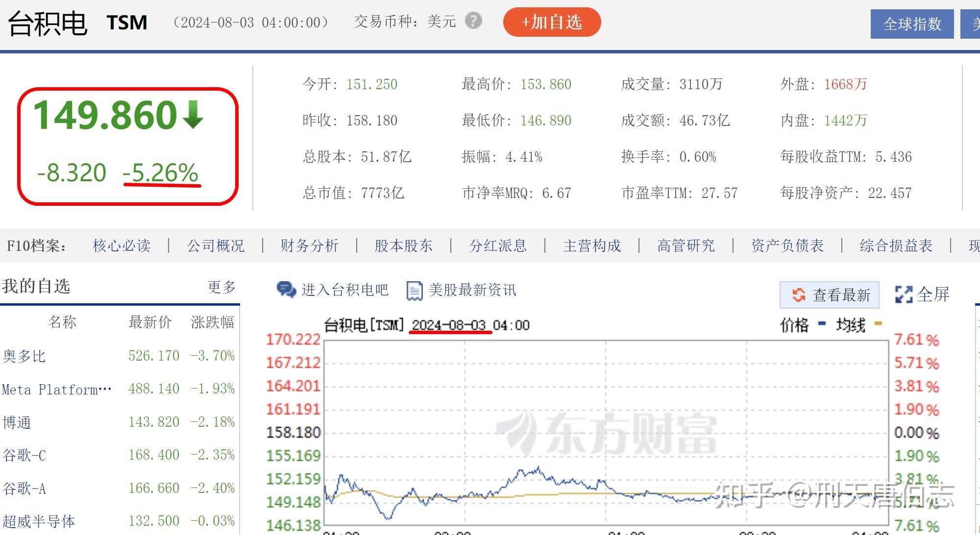980x535 pixels.
Task: Click the TSM ticker symbol in header
Action: (127, 23)
